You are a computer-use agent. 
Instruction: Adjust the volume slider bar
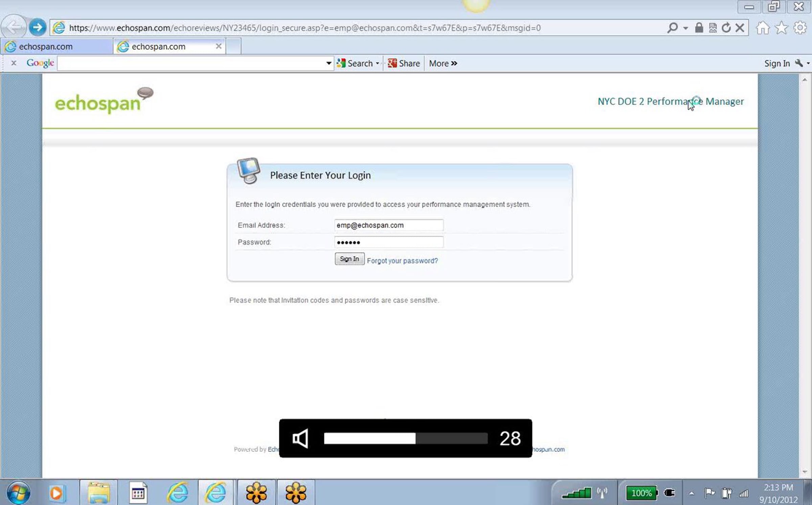coord(406,438)
